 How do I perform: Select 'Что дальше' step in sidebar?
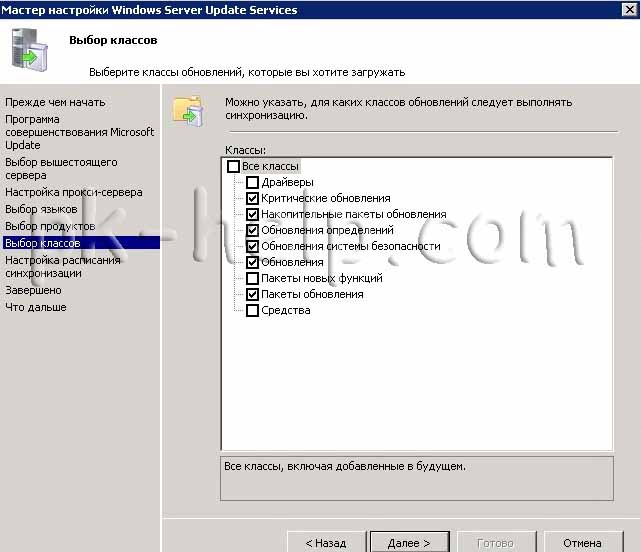pos(36,307)
